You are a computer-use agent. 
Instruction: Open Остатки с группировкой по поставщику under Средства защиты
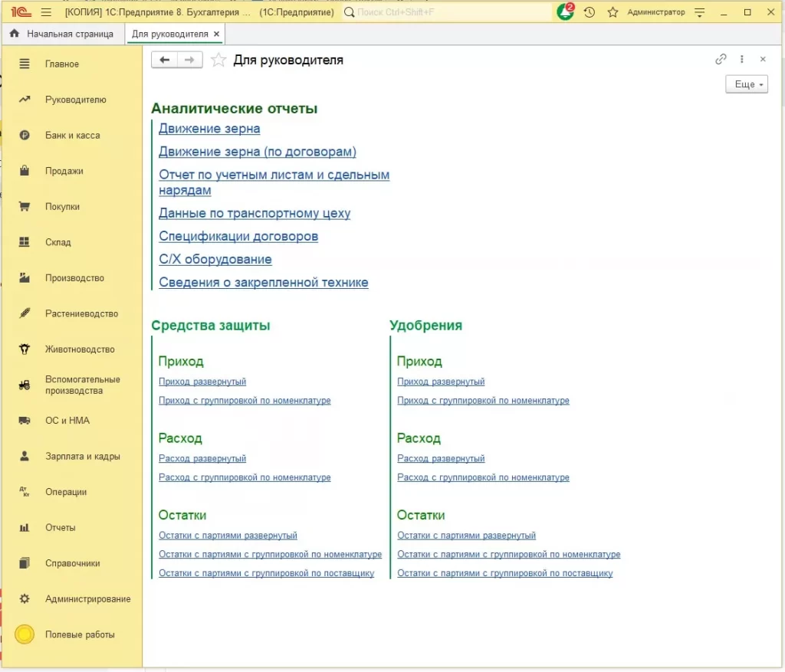click(266, 573)
